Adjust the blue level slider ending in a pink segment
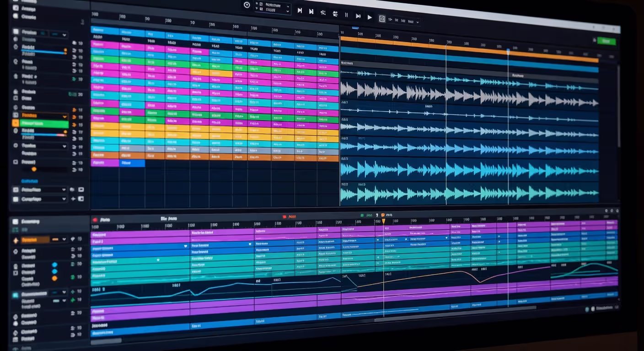 click(44, 135)
